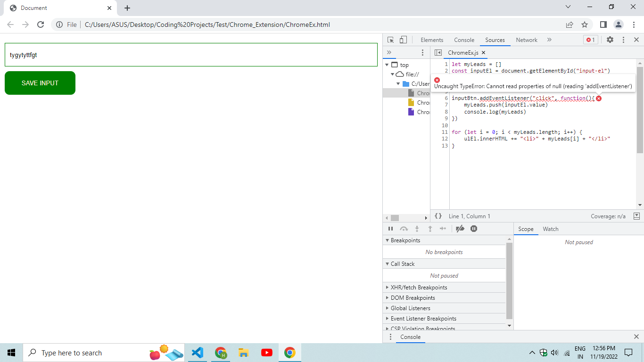Switch to the Watch pane tab
Viewport: 644px width, 362px height.
tap(551, 229)
